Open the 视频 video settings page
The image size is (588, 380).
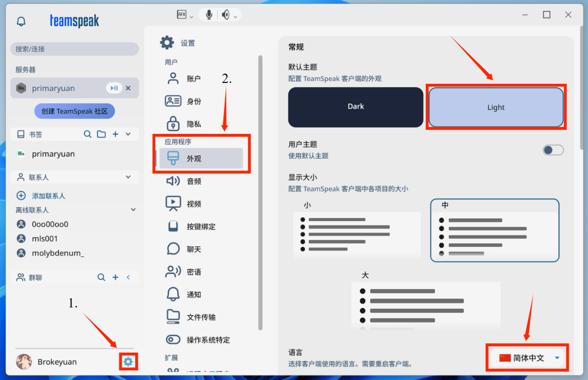click(x=201, y=204)
